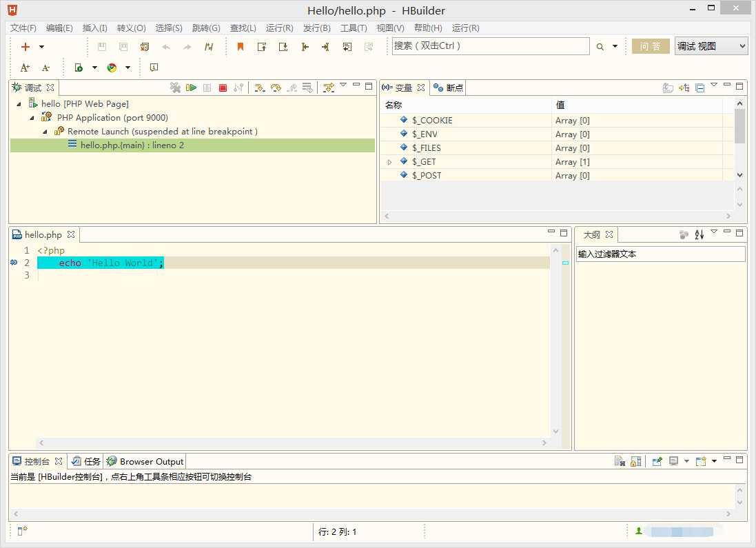Close the 大纲 outline tab

point(609,234)
